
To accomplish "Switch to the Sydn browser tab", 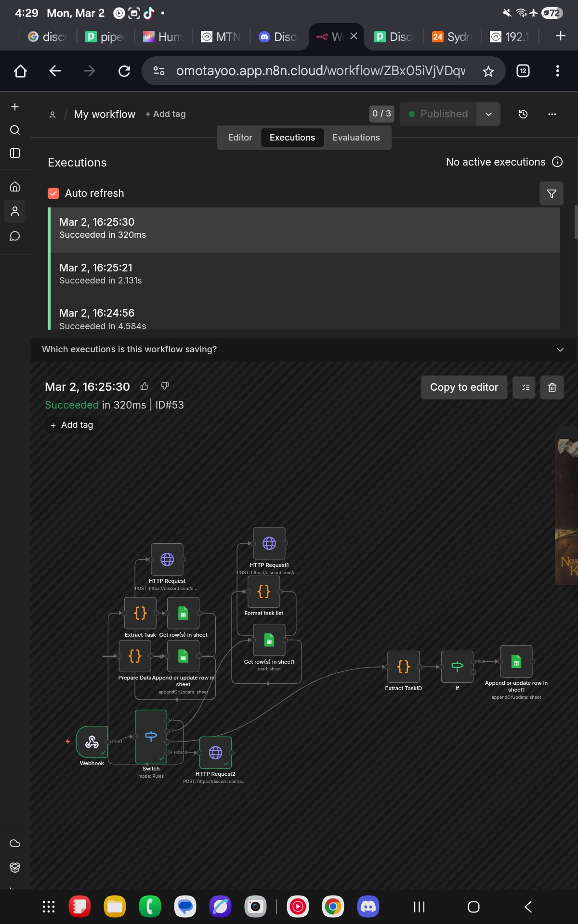I will (x=452, y=37).
